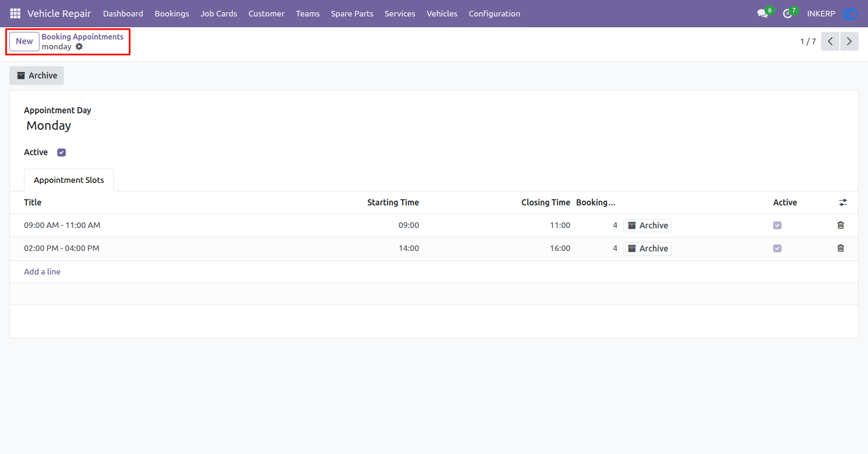Screen dimensions: 868x454
Task: Go back to Booking Appointments breadcrumb
Action: click(83, 37)
